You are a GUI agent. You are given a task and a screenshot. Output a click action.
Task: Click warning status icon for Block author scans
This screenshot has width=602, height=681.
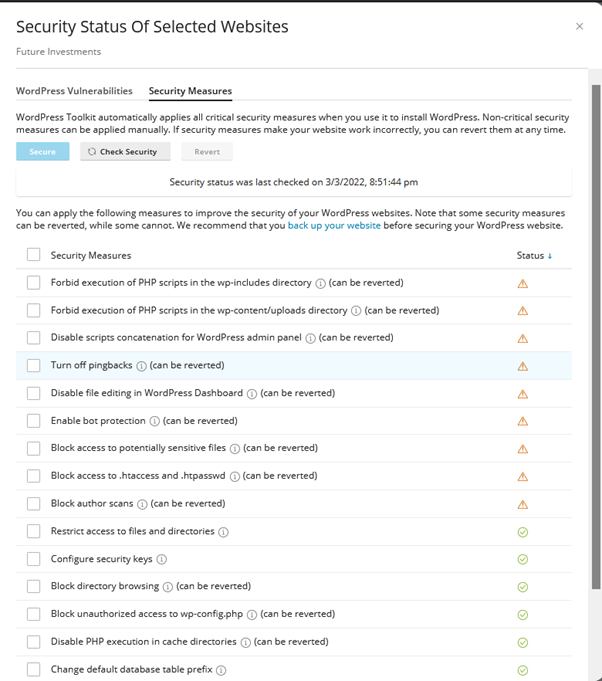click(x=522, y=504)
